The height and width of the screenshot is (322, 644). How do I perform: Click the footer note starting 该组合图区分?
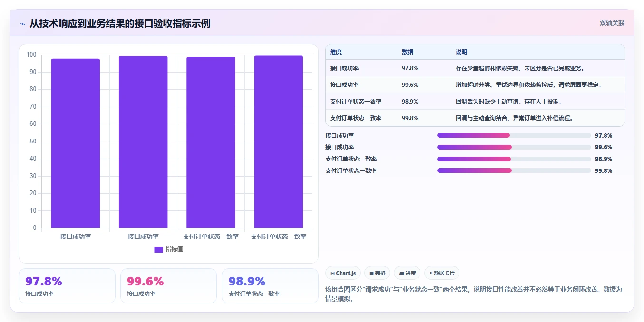pos(474,294)
